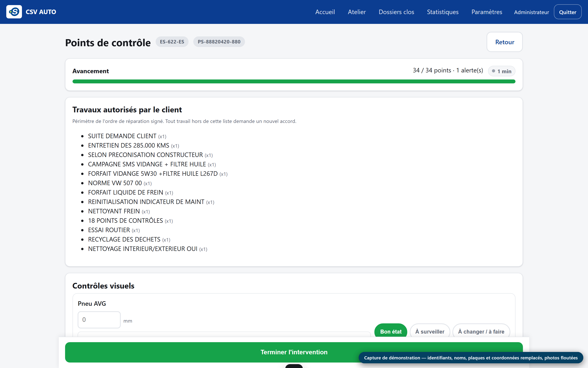Click the ES-622-ES plate badge
The image size is (588, 368).
172,42
